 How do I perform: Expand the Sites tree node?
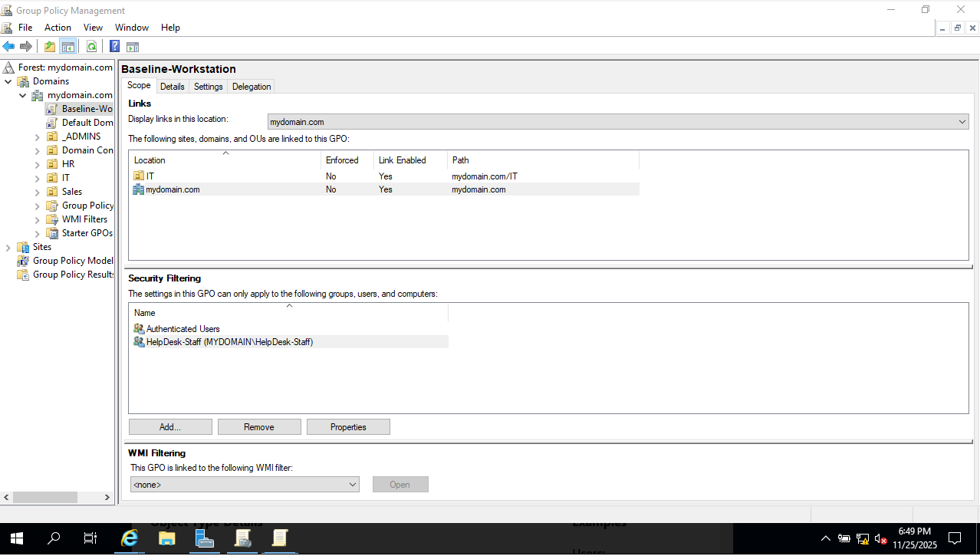(8, 247)
